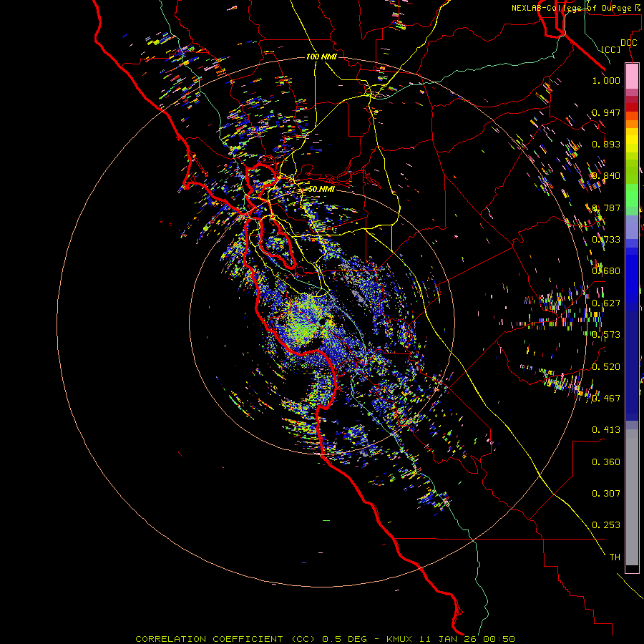Click the TH threshold label on legend

pos(615,557)
